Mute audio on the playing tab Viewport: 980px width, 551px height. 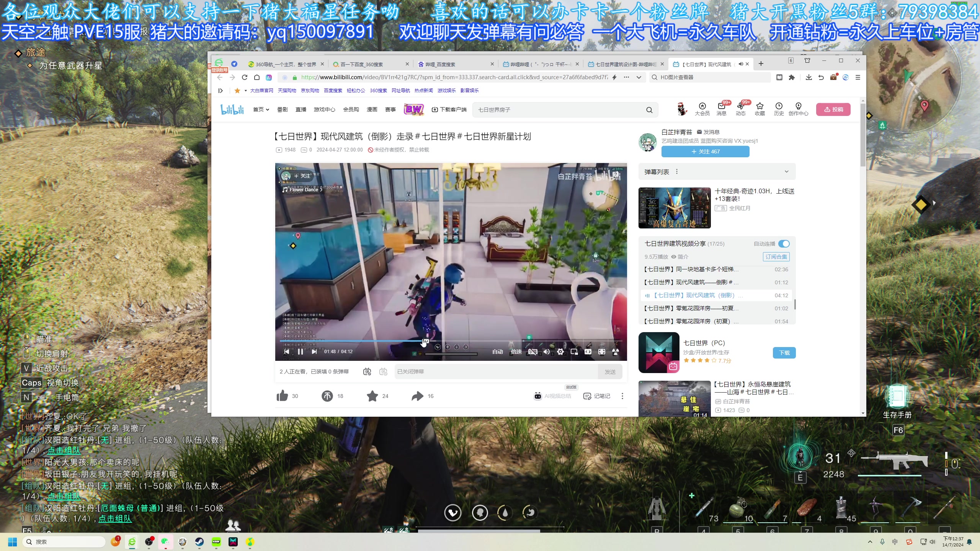pyautogui.click(x=741, y=64)
